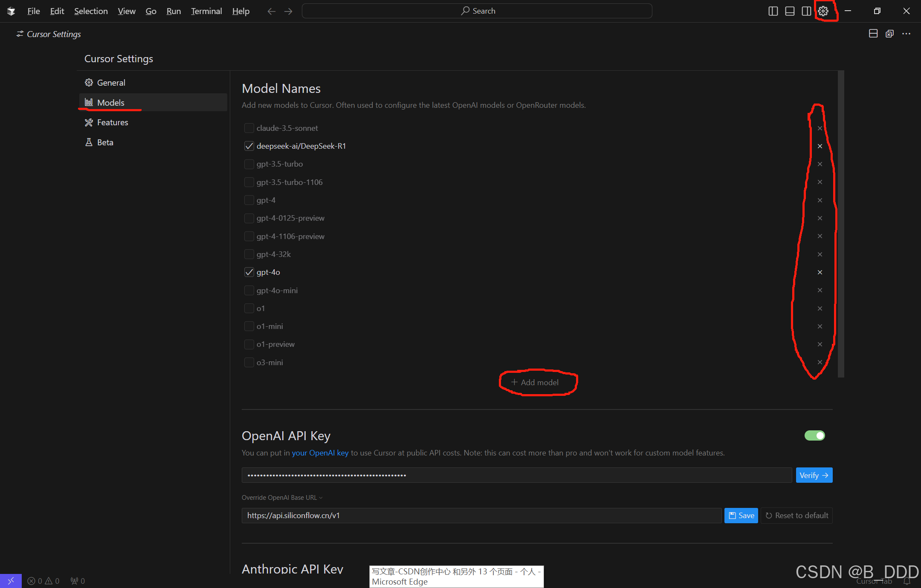The image size is (921, 588).
Task: Toggle the secondary sidebar layout icon
Action: pos(806,11)
